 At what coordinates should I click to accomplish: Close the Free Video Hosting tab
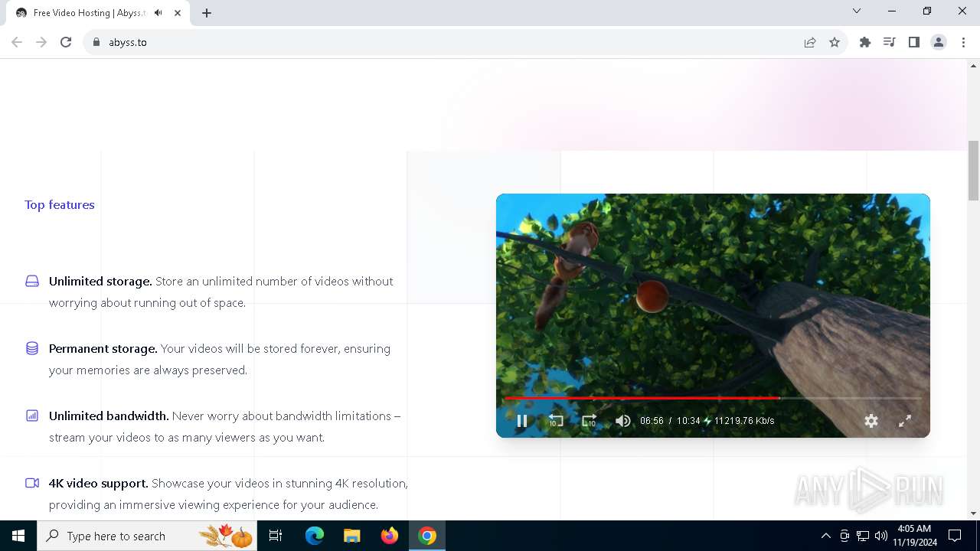pos(178,13)
